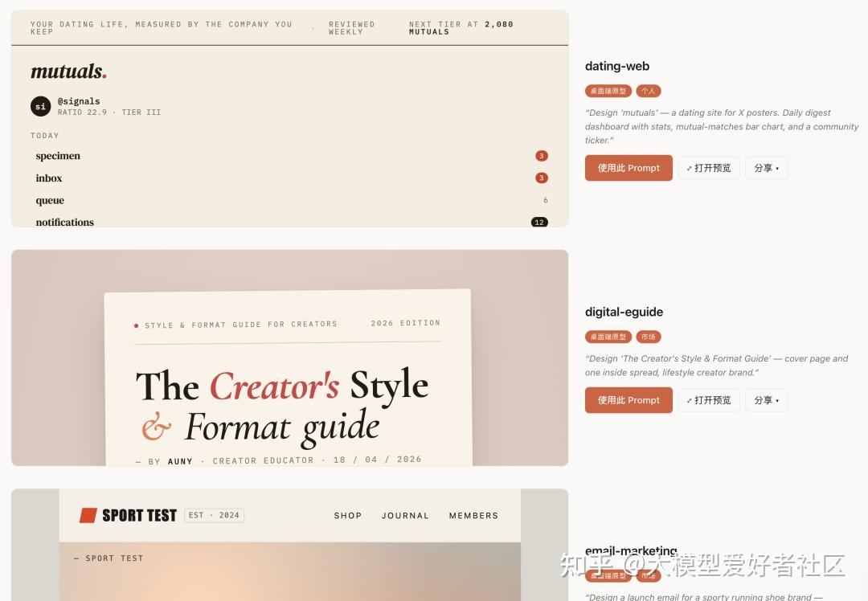This screenshot has height=601, width=868.
Task: Click the 'RATIO 22.9 · TIER III' line
Action: (109, 112)
